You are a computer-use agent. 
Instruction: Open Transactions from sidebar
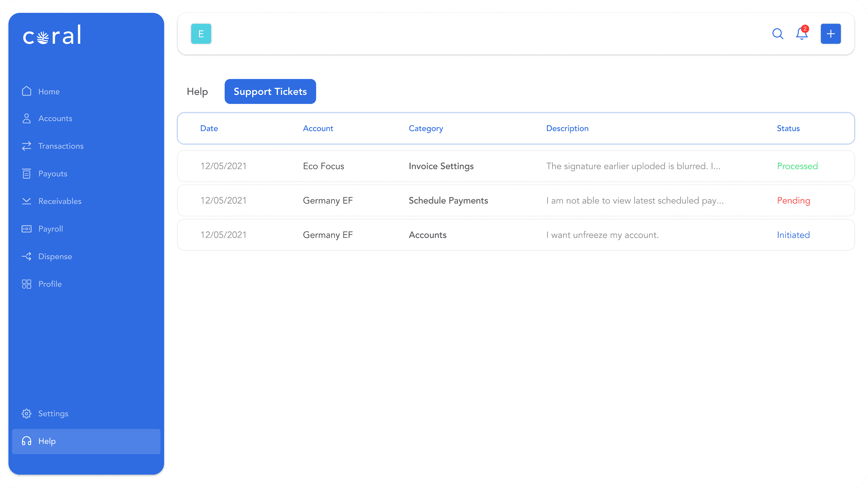coord(61,146)
